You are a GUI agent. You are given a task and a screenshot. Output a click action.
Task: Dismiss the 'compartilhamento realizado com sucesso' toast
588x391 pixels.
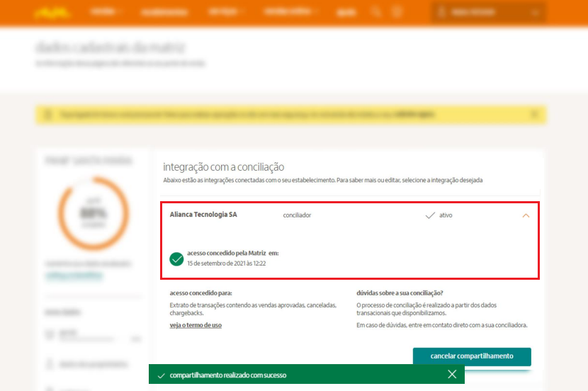pyautogui.click(x=452, y=374)
